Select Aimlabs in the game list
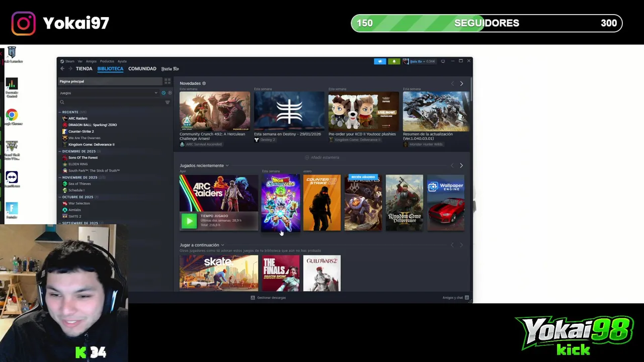This screenshot has height=362, width=644. (x=74, y=210)
